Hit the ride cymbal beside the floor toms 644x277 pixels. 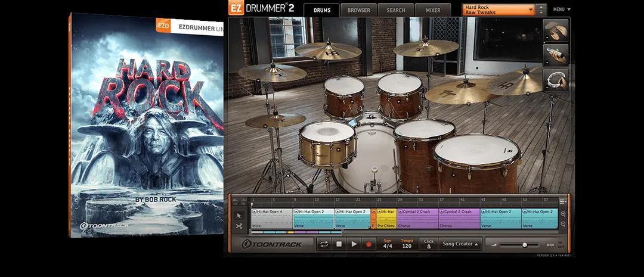(x=460, y=91)
